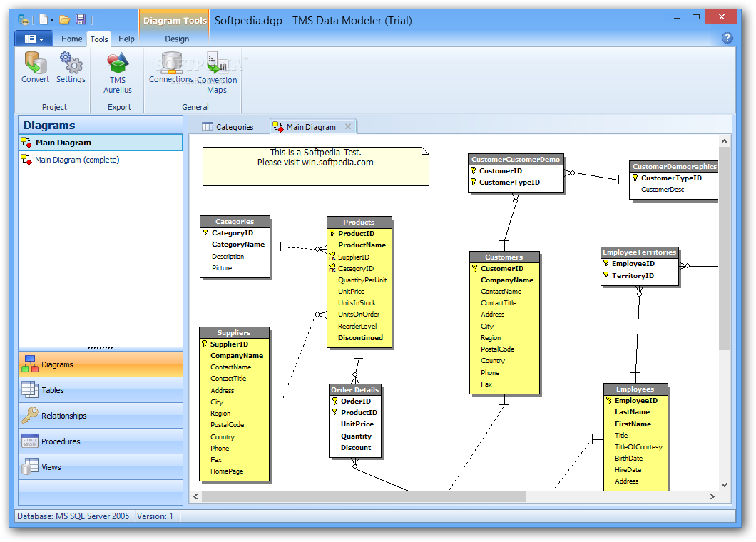Export with TMS Aurelius icon
Viewport: 756px width, 542px height.
click(117, 63)
